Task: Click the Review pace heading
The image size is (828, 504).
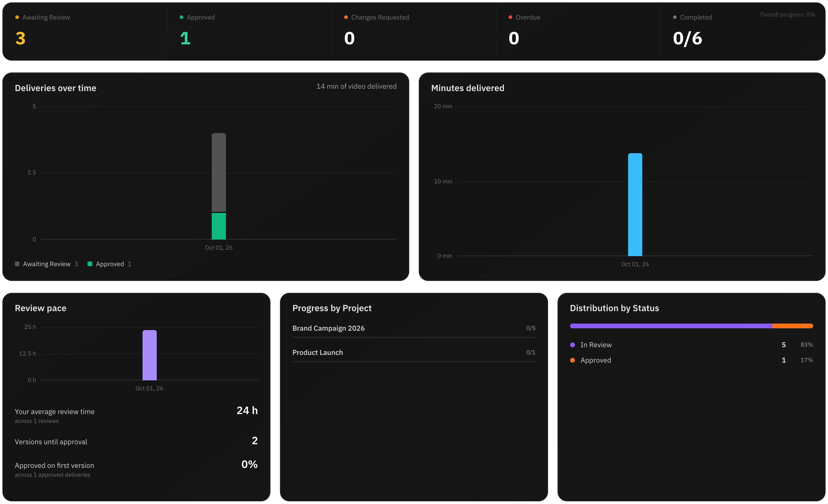Action: [x=41, y=308]
